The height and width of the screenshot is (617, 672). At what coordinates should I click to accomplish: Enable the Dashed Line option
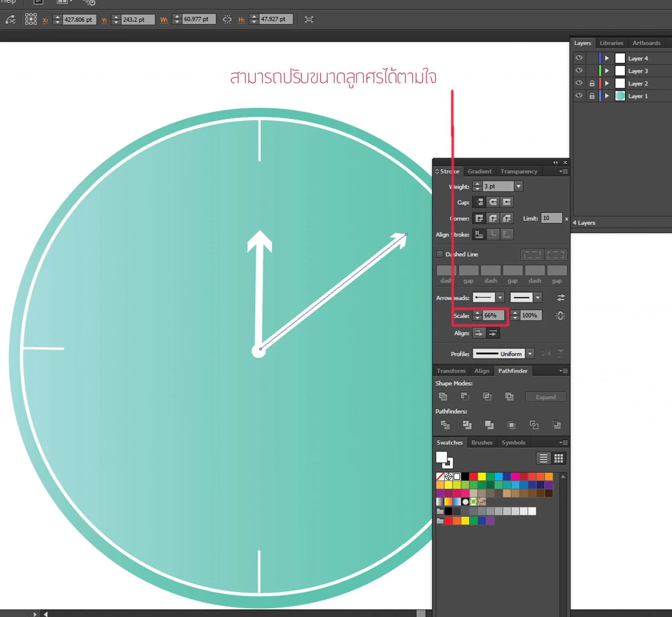[x=440, y=254]
